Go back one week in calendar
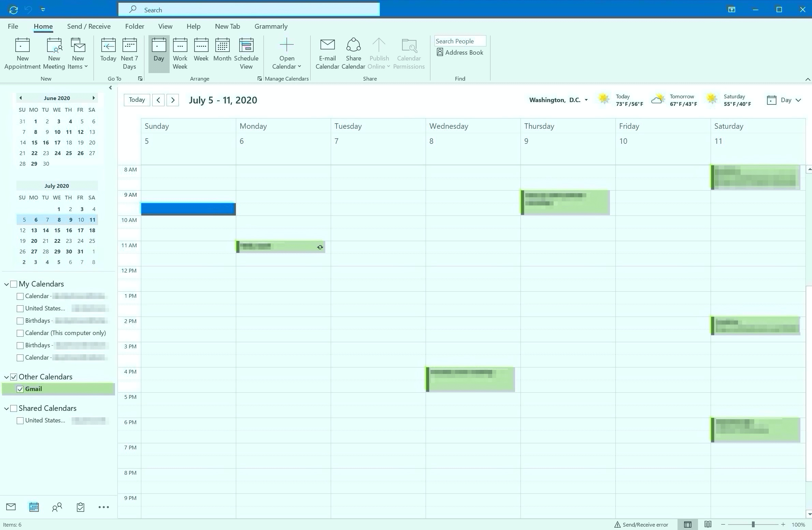This screenshot has height=530, width=812. (158, 100)
